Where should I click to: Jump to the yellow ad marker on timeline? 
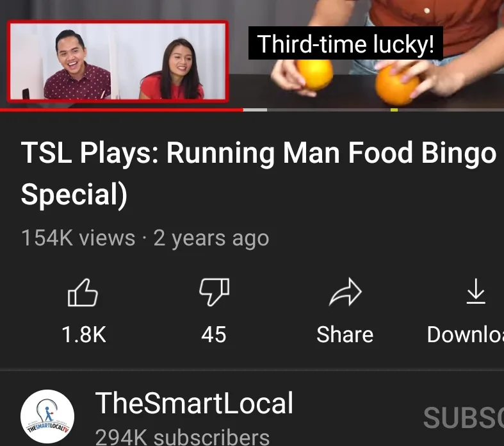[x=394, y=110]
